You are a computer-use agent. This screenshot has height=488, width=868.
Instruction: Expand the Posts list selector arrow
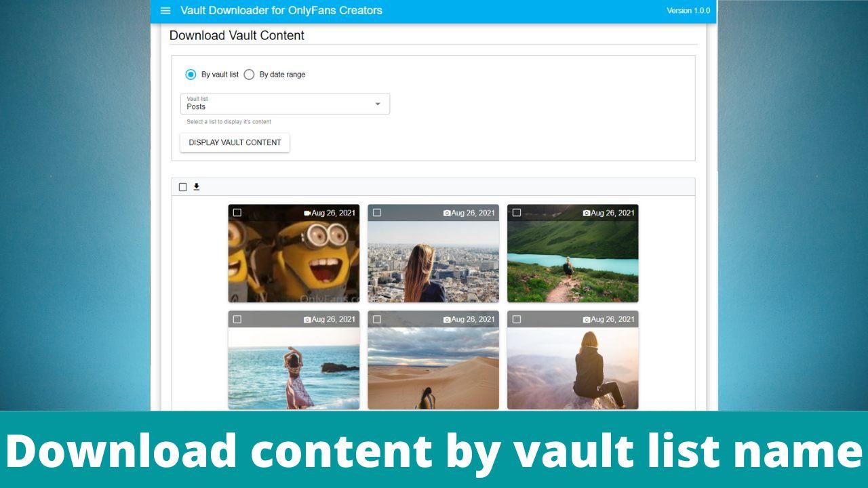pos(378,104)
